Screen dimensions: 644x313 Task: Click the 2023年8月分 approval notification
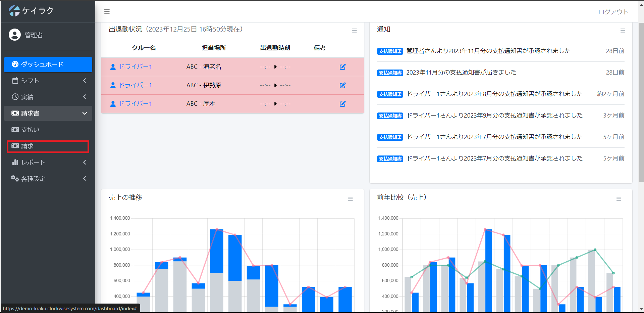495,94
